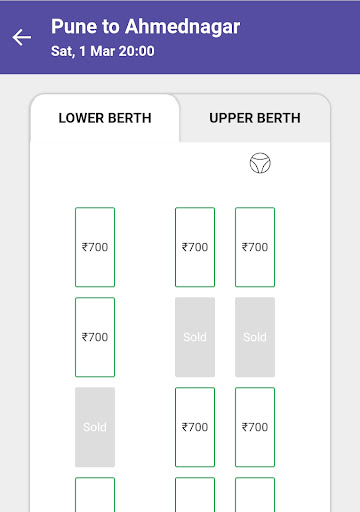
Task: Tap the Sat, 1 Mar 20:00 date text
Action: (103, 51)
